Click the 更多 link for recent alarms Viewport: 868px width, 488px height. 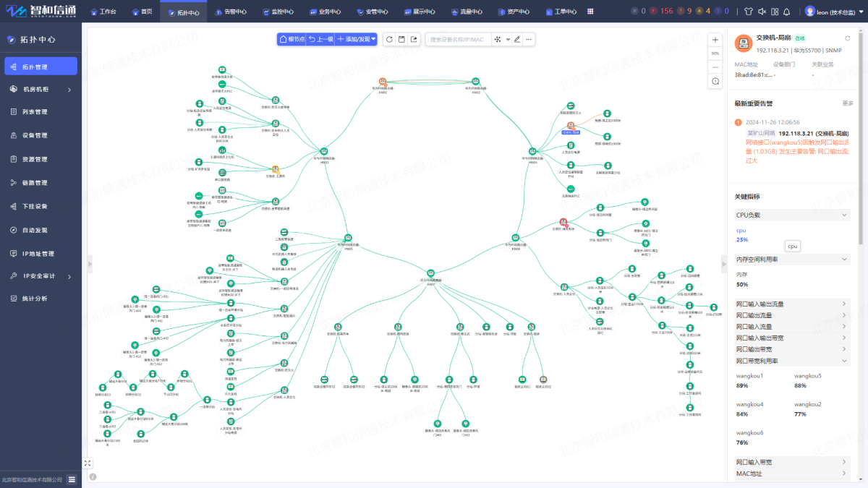(848, 103)
